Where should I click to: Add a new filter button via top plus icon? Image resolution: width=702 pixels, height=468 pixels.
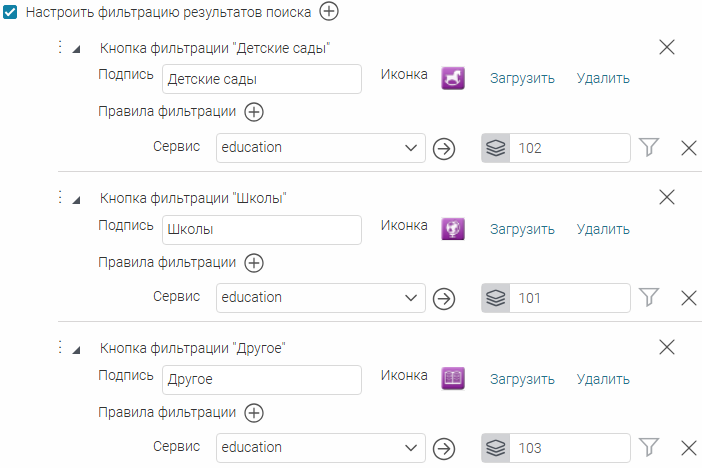(x=329, y=11)
